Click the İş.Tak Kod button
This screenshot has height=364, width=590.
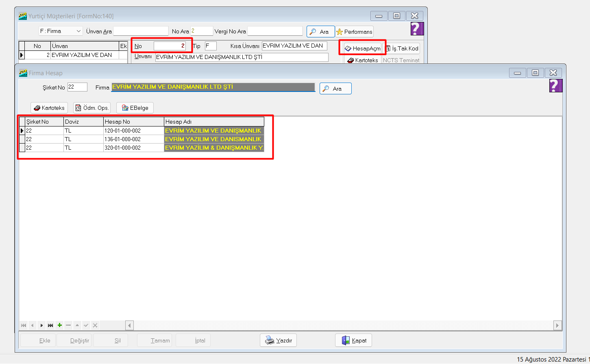tap(402, 48)
